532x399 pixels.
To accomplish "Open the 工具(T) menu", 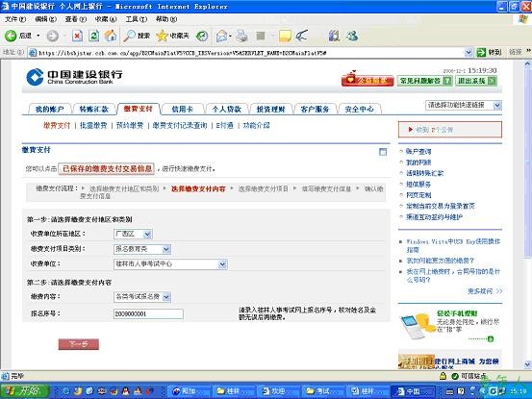I will [137, 19].
